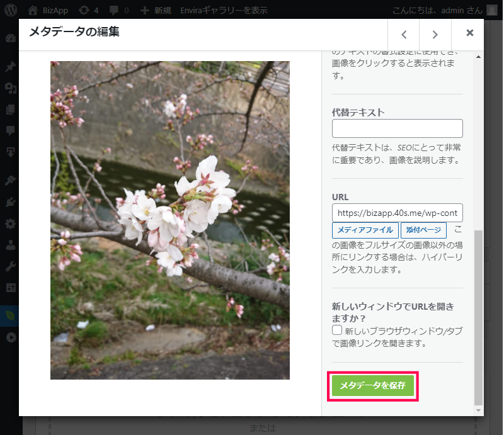Screen dimensions: 504x435
Task: Open the BizApp site home link
Action: pyautogui.click(x=48, y=10)
